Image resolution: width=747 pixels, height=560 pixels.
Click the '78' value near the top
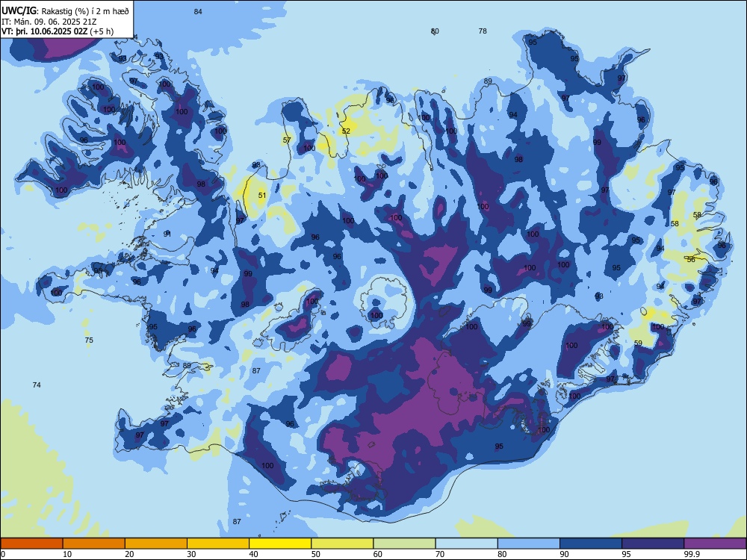pyautogui.click(x=483, y=31)
